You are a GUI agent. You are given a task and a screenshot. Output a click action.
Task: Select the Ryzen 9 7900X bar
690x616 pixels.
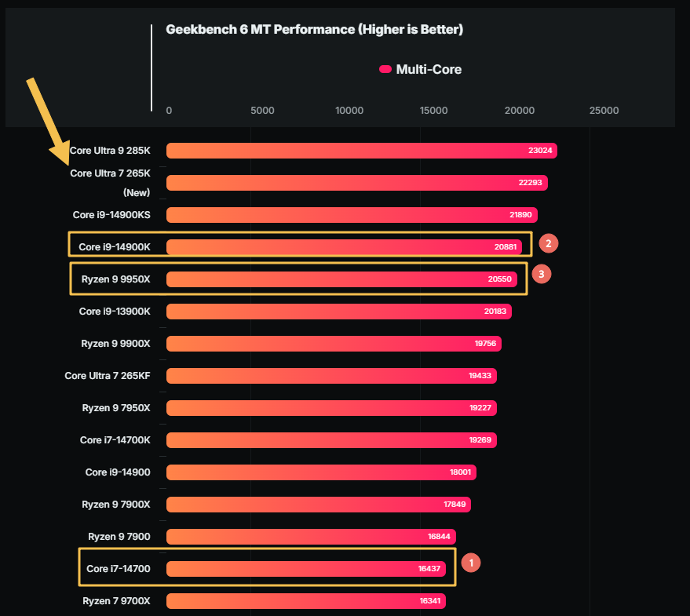click(318, 505)
